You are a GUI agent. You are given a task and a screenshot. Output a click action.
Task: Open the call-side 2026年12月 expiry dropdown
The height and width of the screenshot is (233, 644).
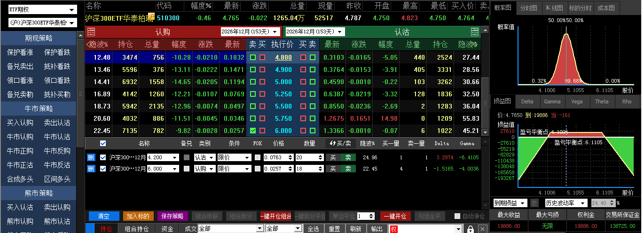pos(250,31)
